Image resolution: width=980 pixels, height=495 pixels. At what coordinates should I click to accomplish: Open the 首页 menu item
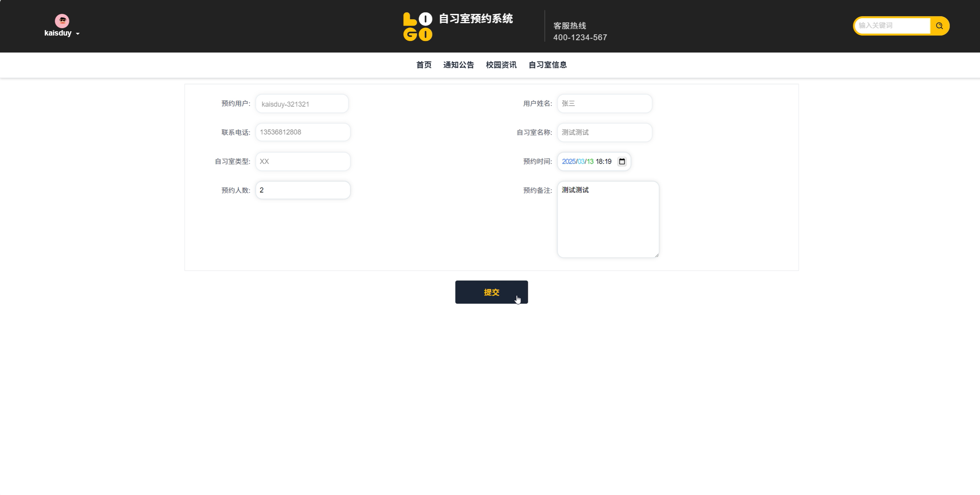(424, 65)
